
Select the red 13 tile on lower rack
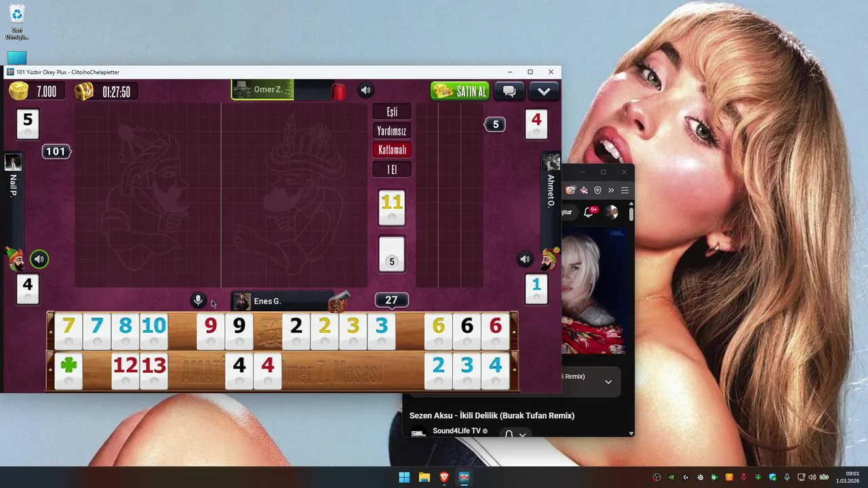point(154,371)
